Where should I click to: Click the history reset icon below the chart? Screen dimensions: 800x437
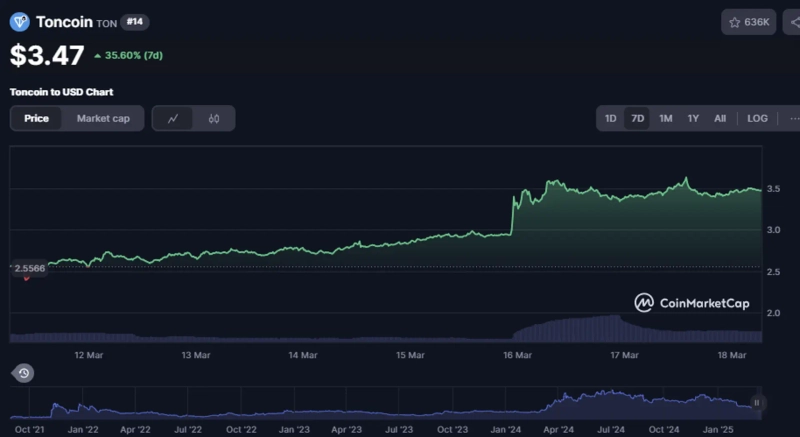23,373
